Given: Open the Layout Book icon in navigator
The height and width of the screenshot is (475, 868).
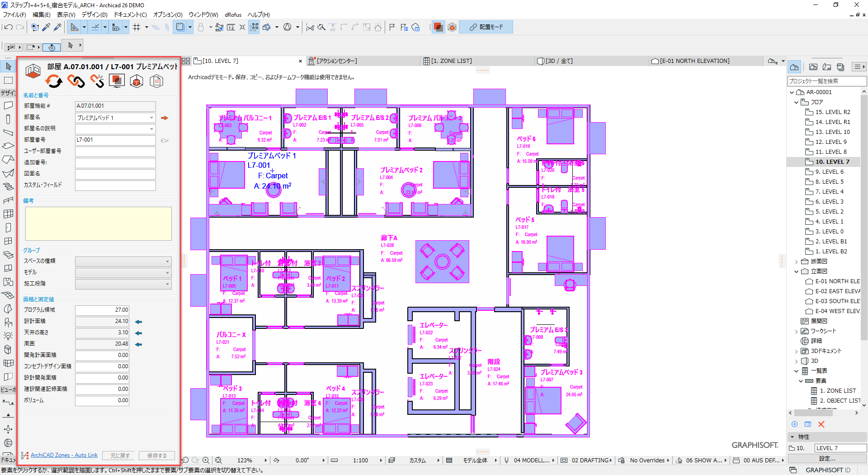Looking at the screenshot, I should point(827,67).
